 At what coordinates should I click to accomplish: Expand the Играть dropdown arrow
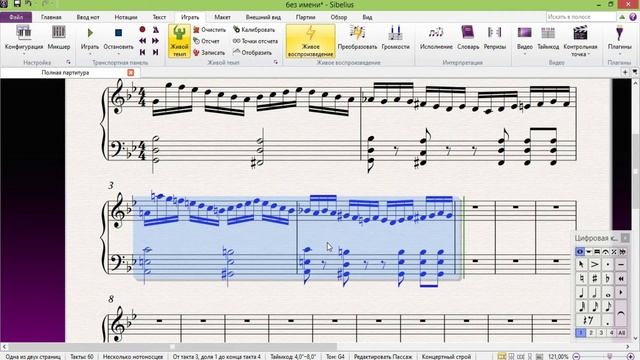(90, 54)
